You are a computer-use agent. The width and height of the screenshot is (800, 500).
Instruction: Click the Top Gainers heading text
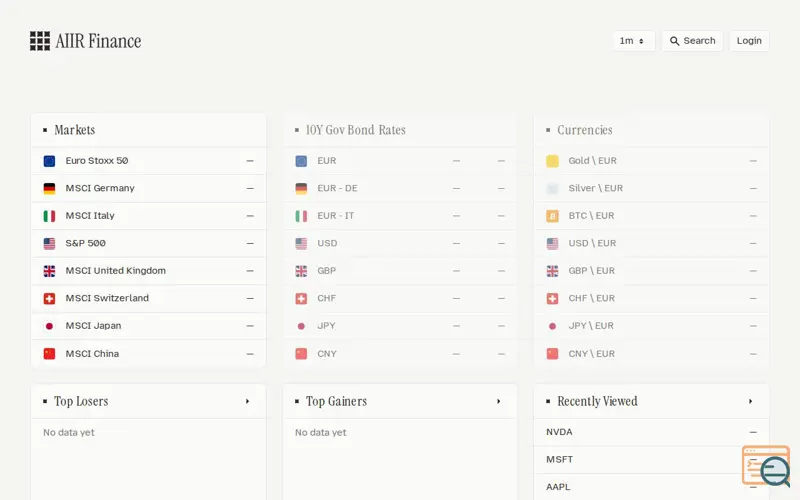point(336,402)
